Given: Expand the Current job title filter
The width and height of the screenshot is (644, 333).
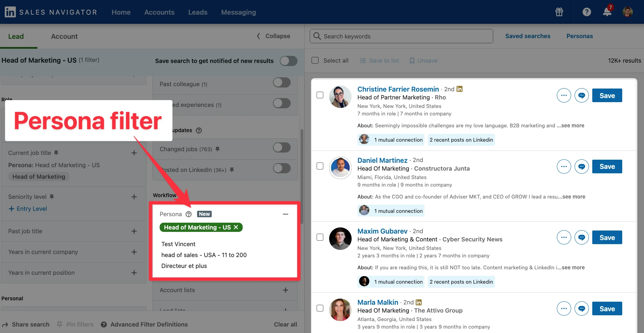Looking at the screenshot, I should (134, 153).
